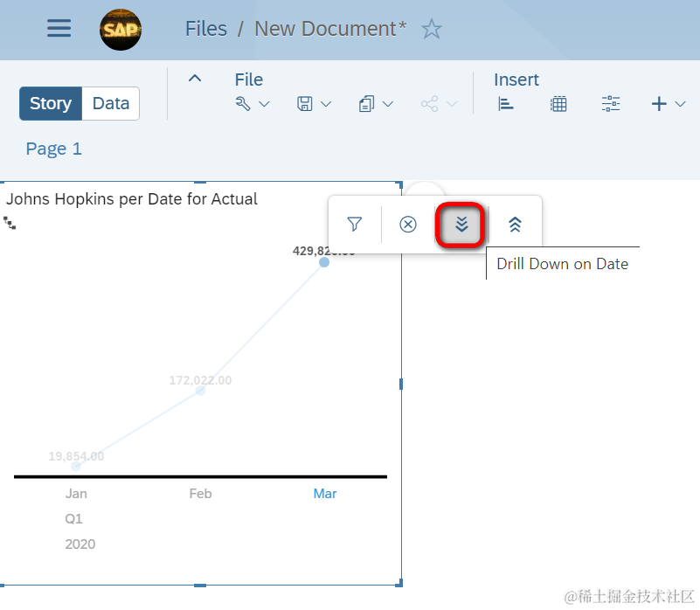Viewport: 700px width, 610px height.
Task: Collapse the toolbar with the up chevron
Action: tap(195, 79)
